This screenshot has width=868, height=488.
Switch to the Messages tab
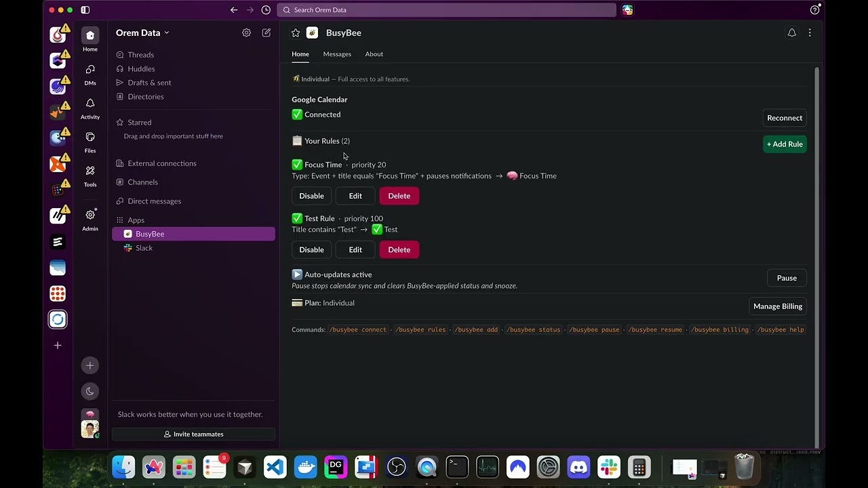pos(337,54)
